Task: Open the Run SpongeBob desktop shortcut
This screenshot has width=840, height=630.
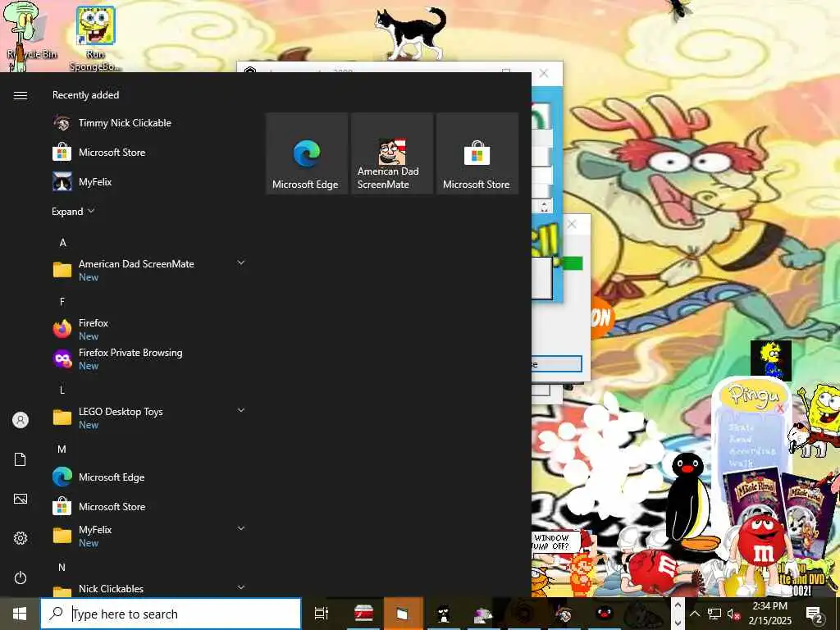Action: pyautogui.click(x=95, y=38)
